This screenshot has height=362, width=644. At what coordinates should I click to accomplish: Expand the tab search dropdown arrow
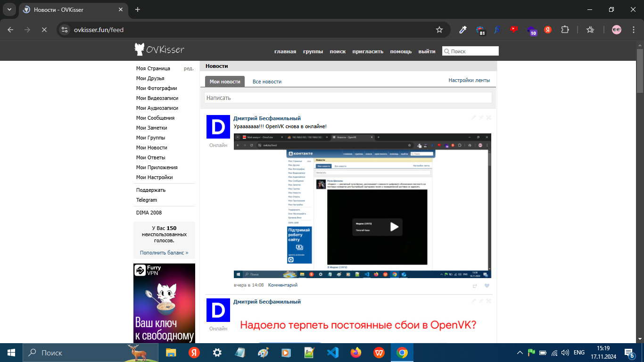[9, 9]
